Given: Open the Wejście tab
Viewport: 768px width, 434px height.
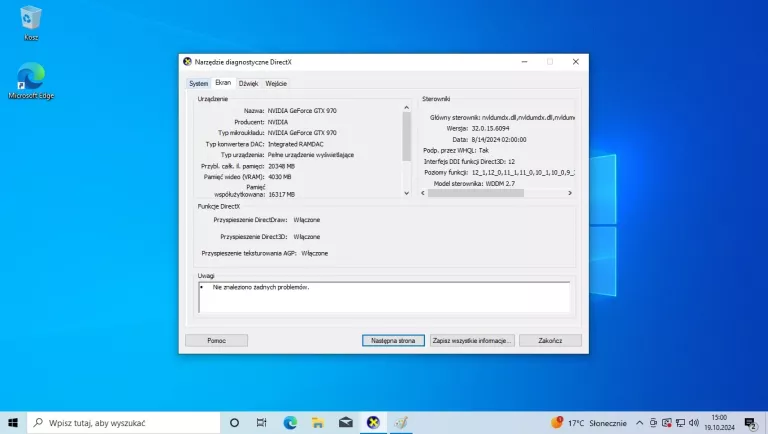Looking at the screenshot, I should pyautogui.click(x=276, y=83).
